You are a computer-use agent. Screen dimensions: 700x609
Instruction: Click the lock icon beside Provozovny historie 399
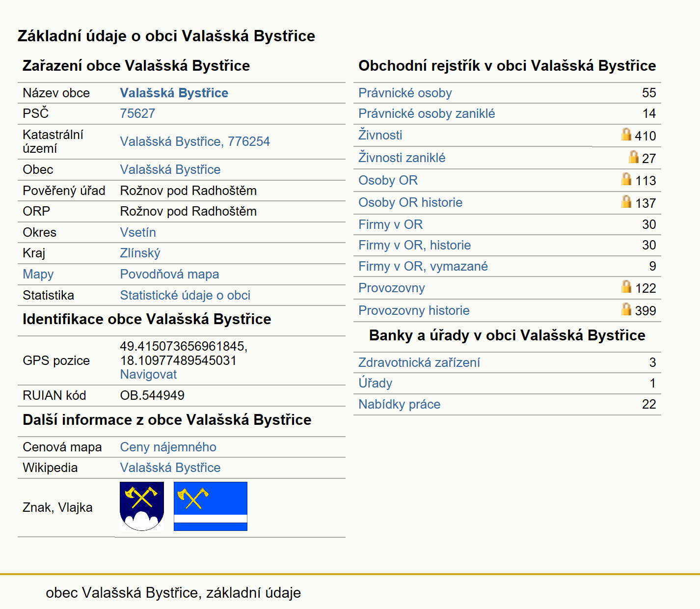click(626, 309)
